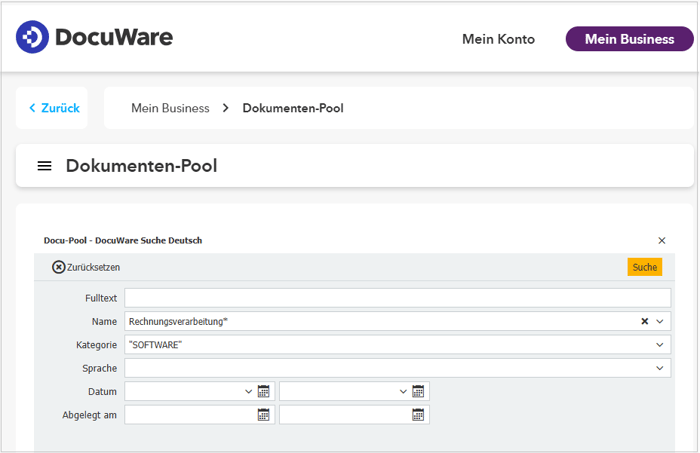Image resolution: width=700 pixels, height=453 pixels.
Task: Close the Docu-Pool search dialog
Action: tap(662, 241)
